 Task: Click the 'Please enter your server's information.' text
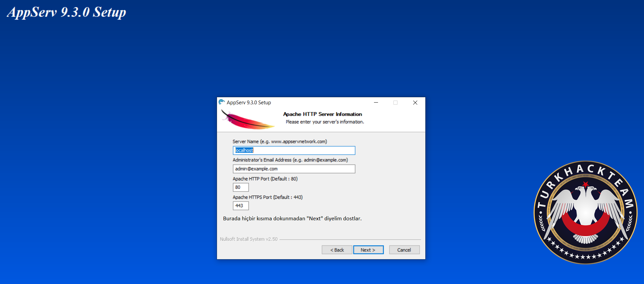(325, 122)
